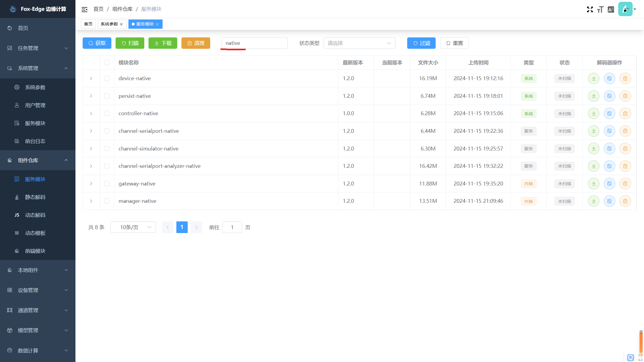This screenshot has width=644, height=362.
Task: Check the channel-serialport-native row checkbox
Action: point(107,131)
